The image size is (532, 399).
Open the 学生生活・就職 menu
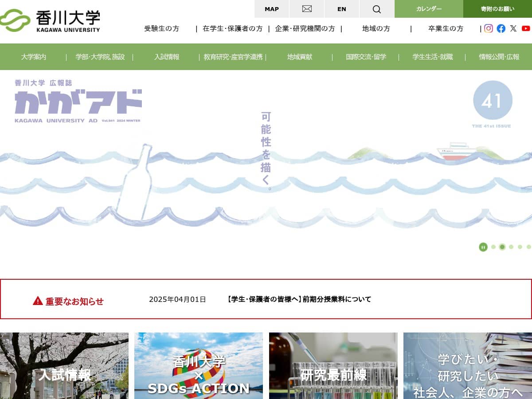click(x=433, y=57)
